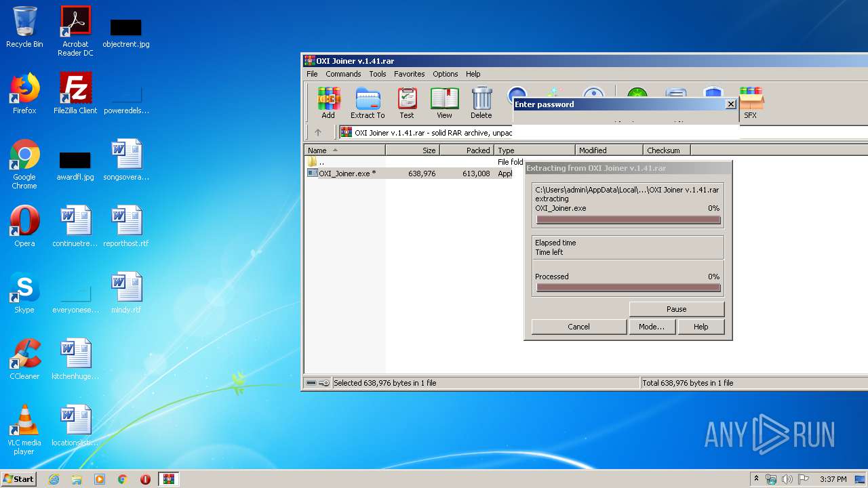The image size is (868, 488).
Task: Select the locationslisti... document on desktop
Action: [x=75, y=426]
